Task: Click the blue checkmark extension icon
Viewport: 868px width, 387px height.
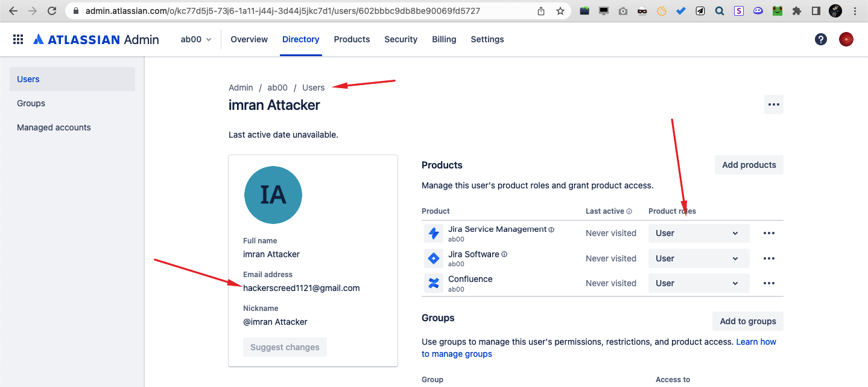Action: tap(681, 11)
